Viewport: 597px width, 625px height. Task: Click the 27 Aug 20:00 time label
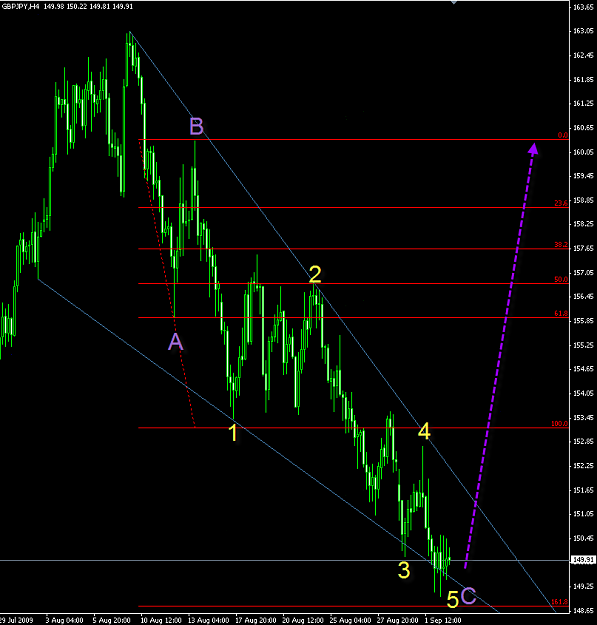[x=398, y=620]
